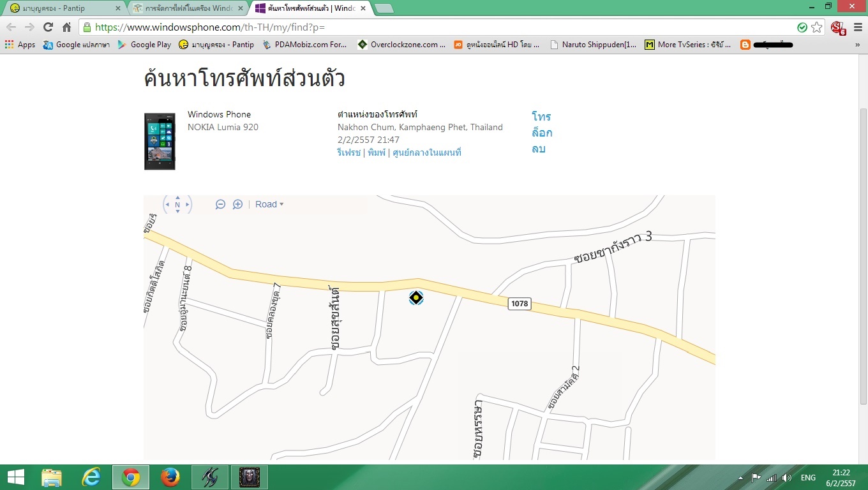Click the page's vertical scrollbar

864,256
